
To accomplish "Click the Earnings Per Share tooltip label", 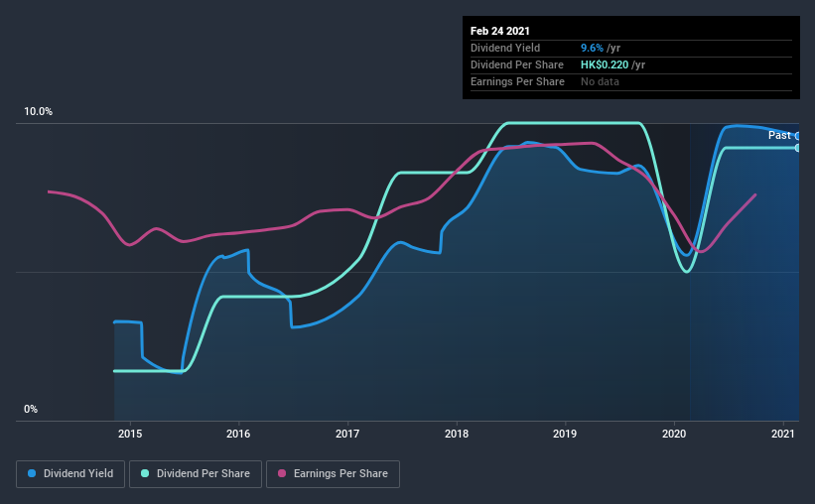I will [517, 81].
